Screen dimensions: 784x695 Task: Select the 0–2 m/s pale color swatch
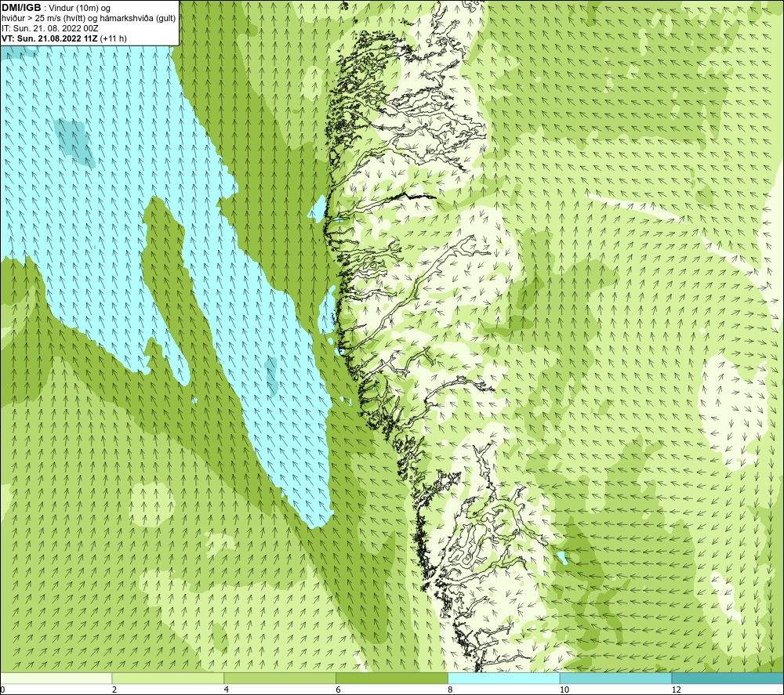pos(56,678)
